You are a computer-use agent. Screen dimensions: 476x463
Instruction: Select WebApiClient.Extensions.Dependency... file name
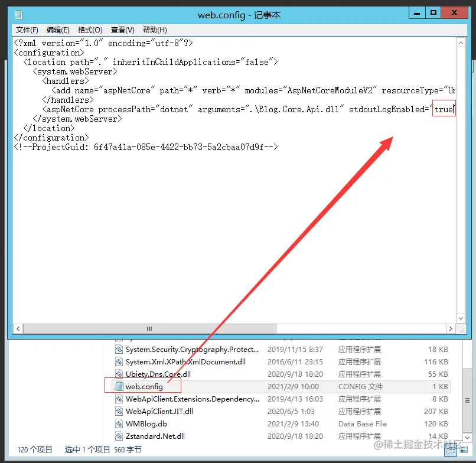click(193, 399)
